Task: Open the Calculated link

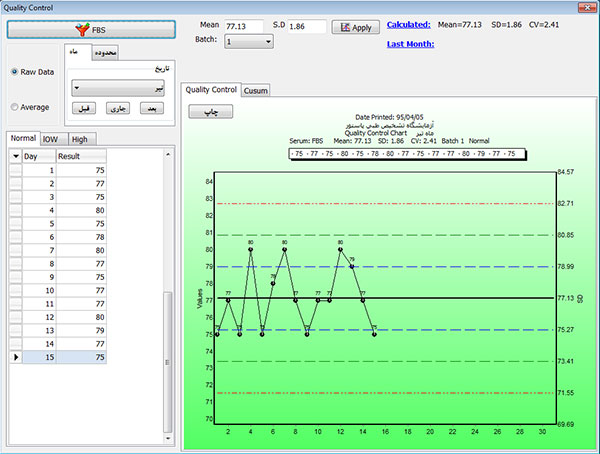Action: click(408, 24)
